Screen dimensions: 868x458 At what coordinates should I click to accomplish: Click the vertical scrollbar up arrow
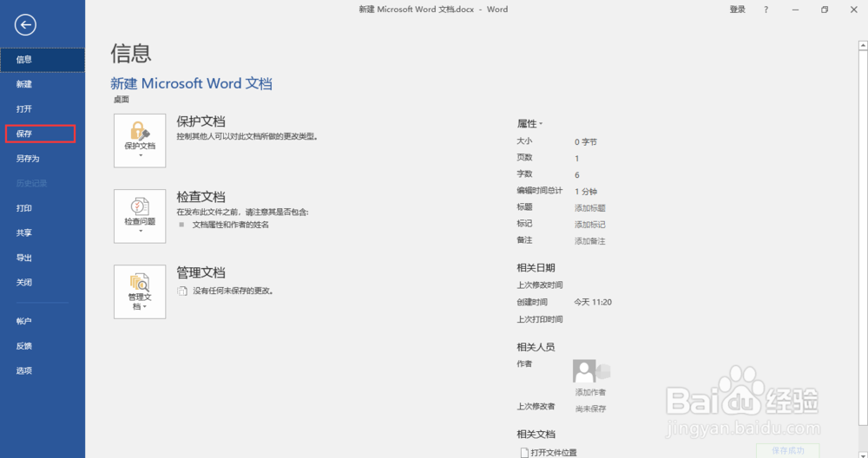pyautogui.click(x=863, y=46)
